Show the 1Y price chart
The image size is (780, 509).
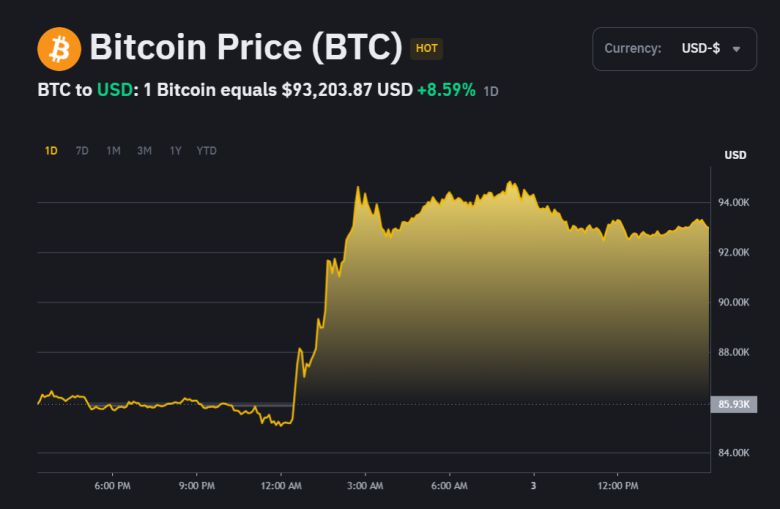(x=175, y=151)
